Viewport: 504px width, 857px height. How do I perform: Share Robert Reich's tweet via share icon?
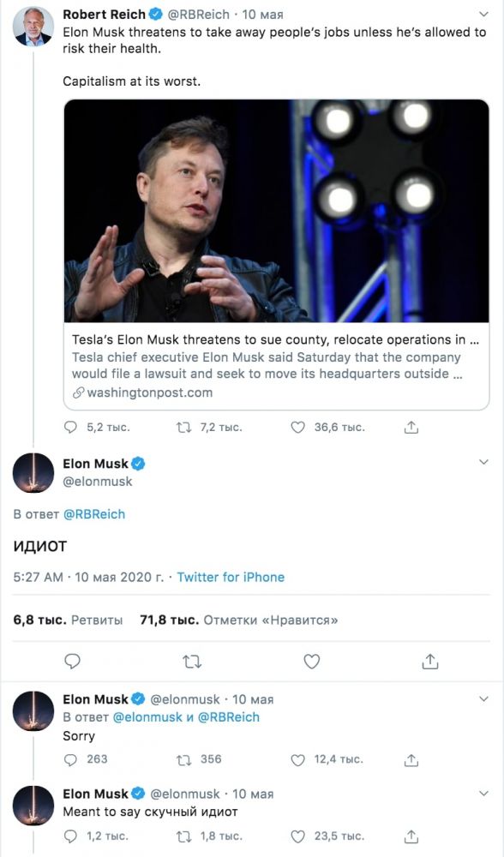pyautogui.click(x=411, y=428)
